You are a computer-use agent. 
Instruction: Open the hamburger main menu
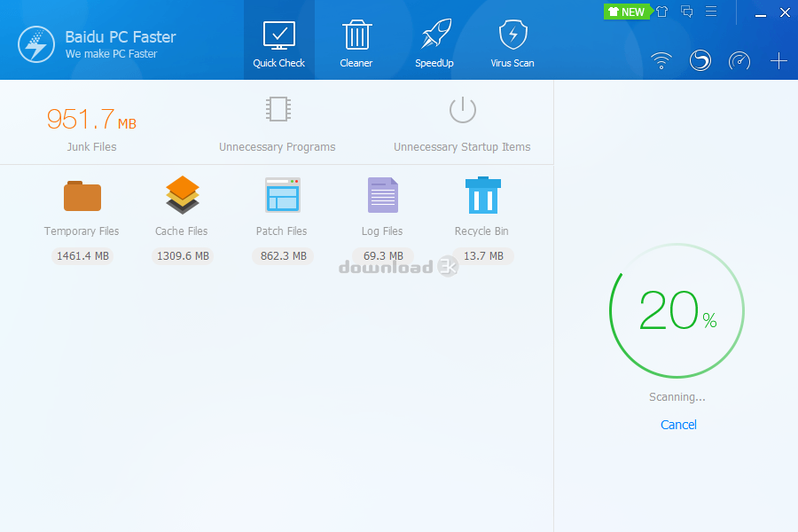point(711,12)
